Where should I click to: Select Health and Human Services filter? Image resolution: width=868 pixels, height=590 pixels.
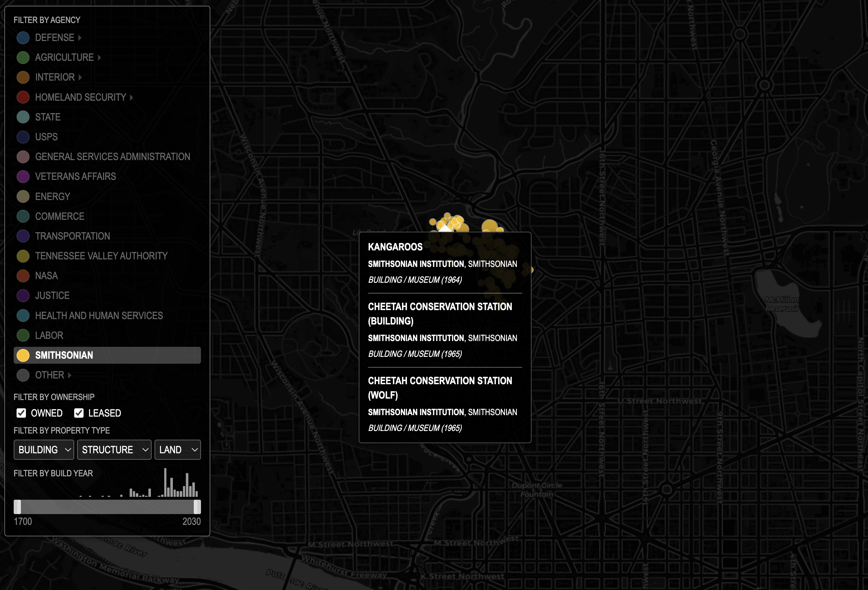[99, 316]
